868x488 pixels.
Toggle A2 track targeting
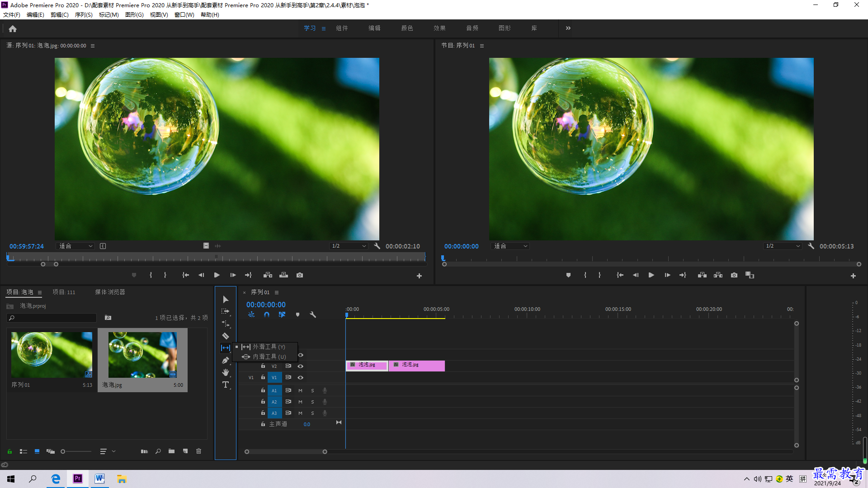point(274,402)
